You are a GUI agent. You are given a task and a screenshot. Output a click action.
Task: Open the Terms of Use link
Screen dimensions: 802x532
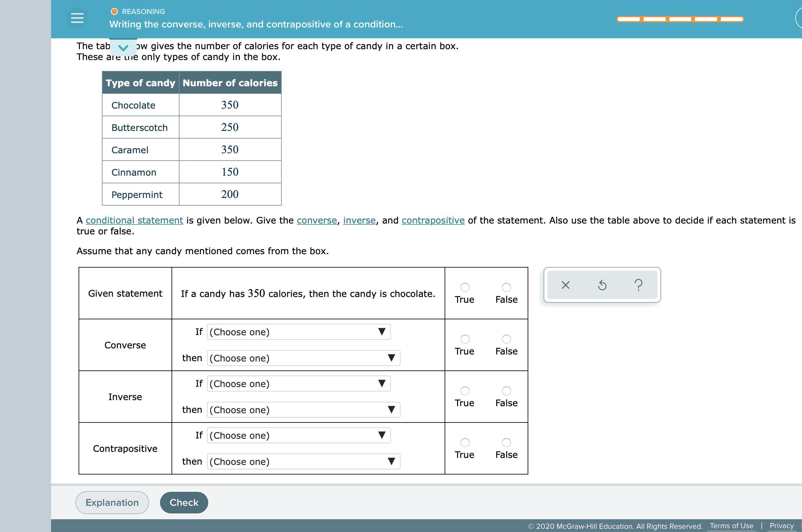pyautogui.click(x=731, y=526)
